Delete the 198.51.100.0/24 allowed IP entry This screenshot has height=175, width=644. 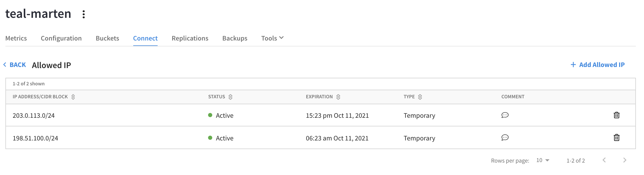coord(616,137)
